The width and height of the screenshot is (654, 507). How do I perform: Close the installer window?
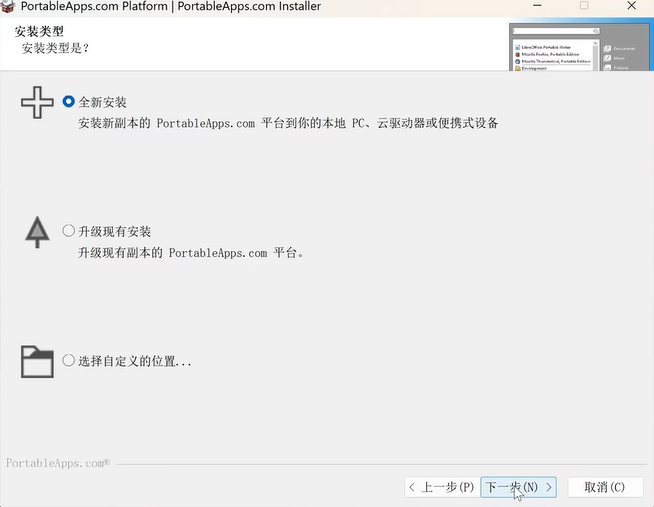[631, 6]
